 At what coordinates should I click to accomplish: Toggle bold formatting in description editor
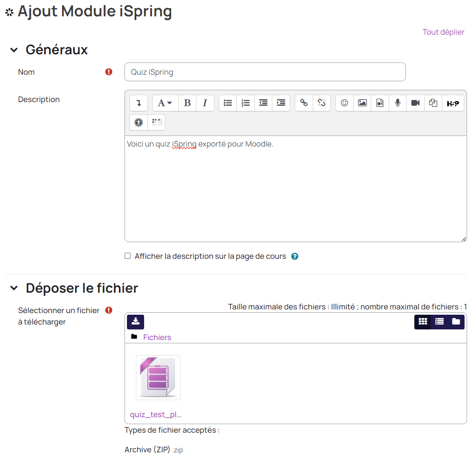coord(187,103)
